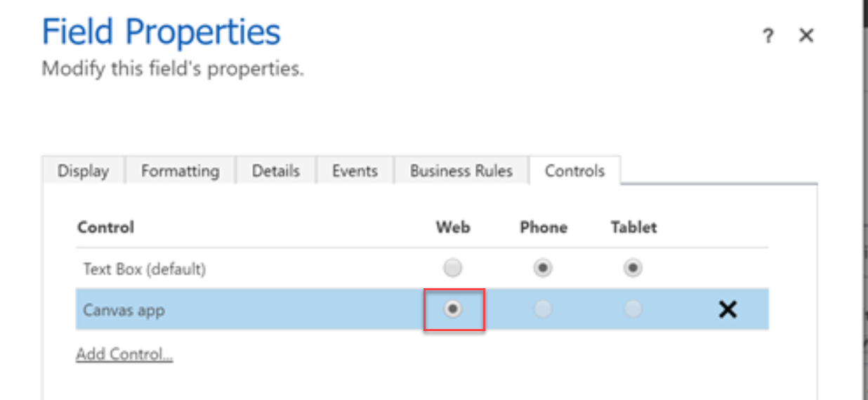Select Tablet radio for Canvas app
The image size is (868, 400).
coord(633,309)
